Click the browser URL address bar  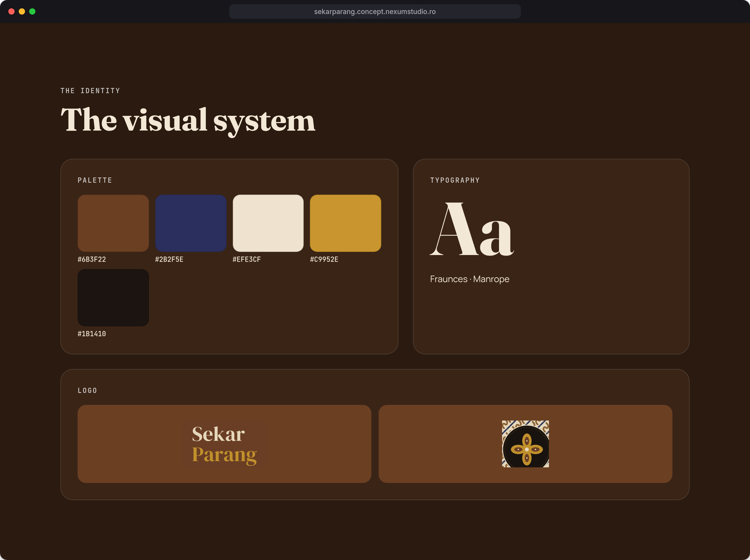[x=375, y=11]
